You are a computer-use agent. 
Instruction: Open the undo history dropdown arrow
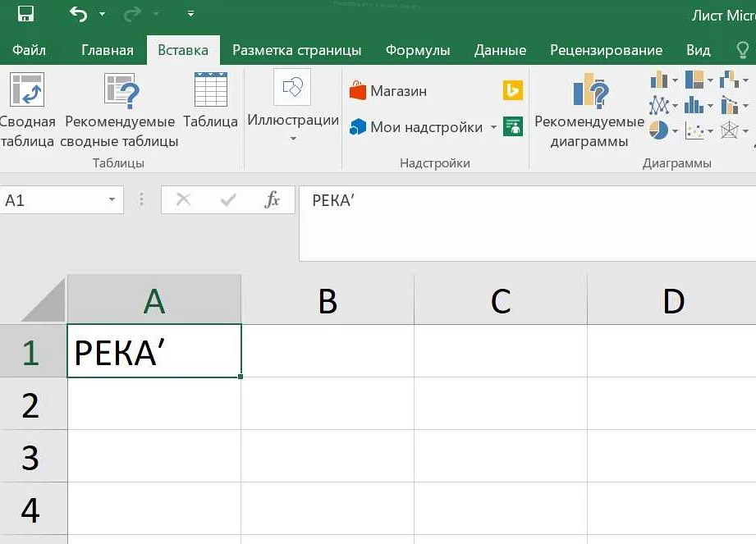pyautogui.click(x=102, y=14)
